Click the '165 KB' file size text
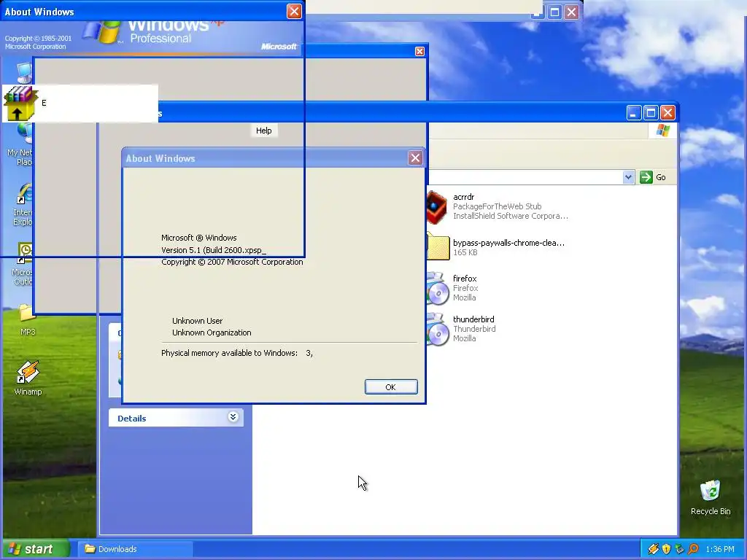 (x=465, y=252)
